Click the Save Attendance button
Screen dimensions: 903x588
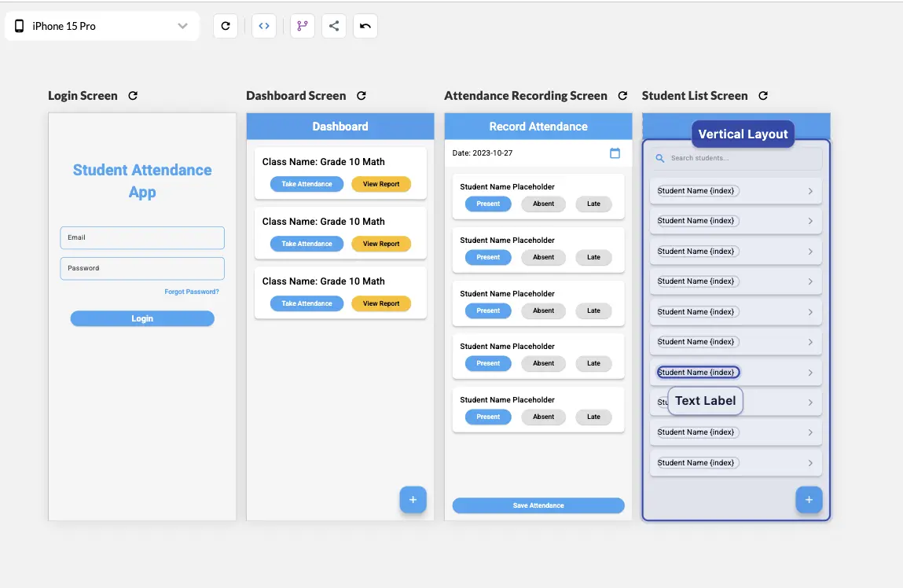click(x=538, y=505)
